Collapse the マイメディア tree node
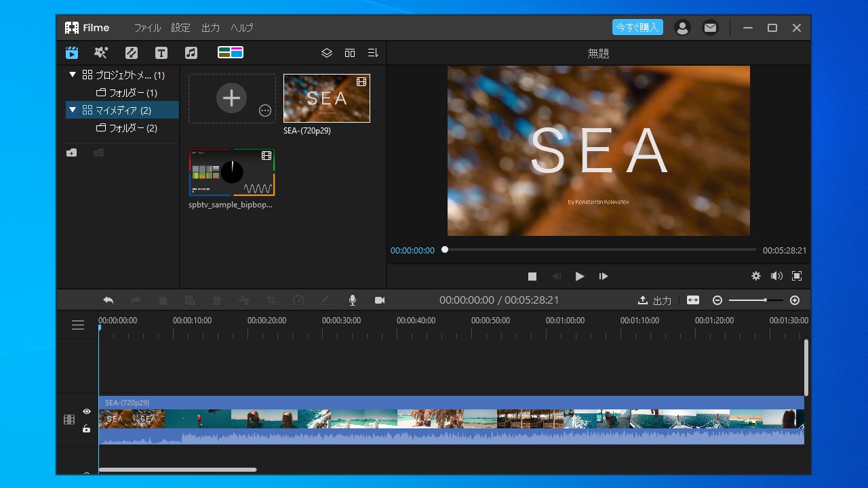Viewport: 868px width, 488px height. [73, 110]
